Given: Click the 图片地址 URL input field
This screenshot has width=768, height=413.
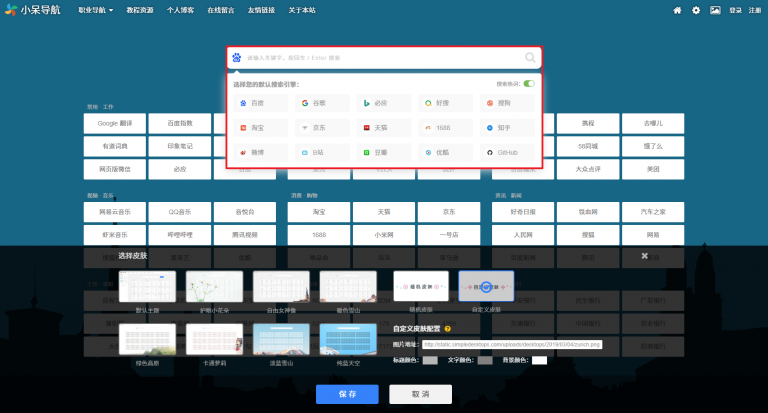Looking at the screenshot, I should pyautogui.click(x=512, y=344).
